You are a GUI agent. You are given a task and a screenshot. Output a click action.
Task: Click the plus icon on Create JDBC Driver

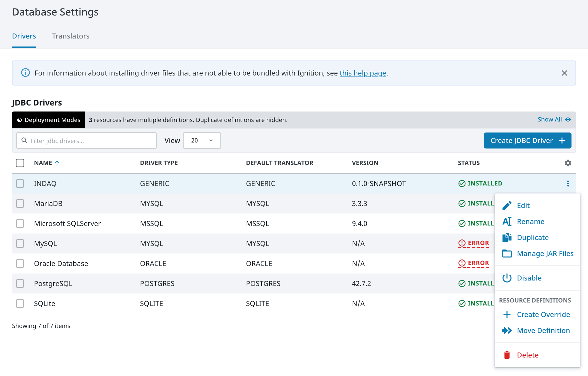pyautogui.click(x=562, y=140)
